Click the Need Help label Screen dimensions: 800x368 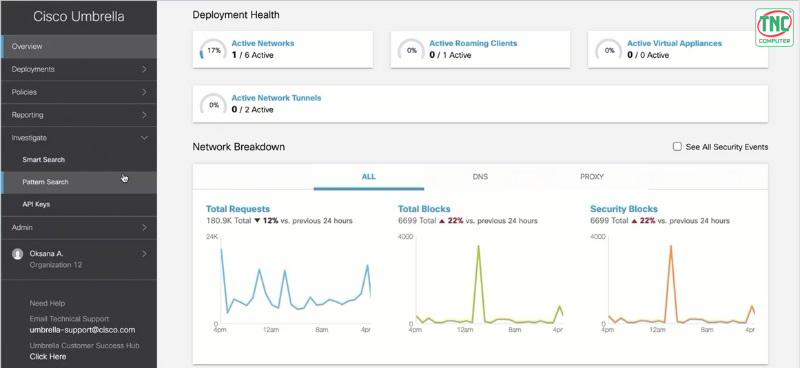(47, 303)
